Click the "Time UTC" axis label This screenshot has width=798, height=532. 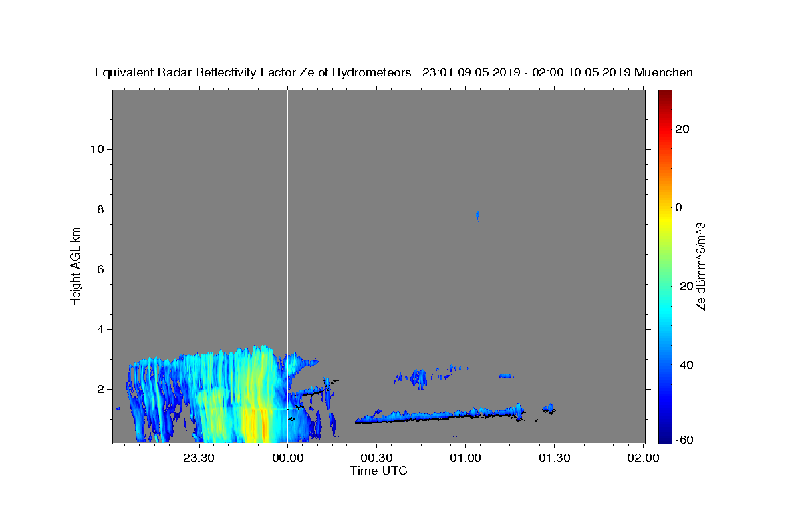378,471
